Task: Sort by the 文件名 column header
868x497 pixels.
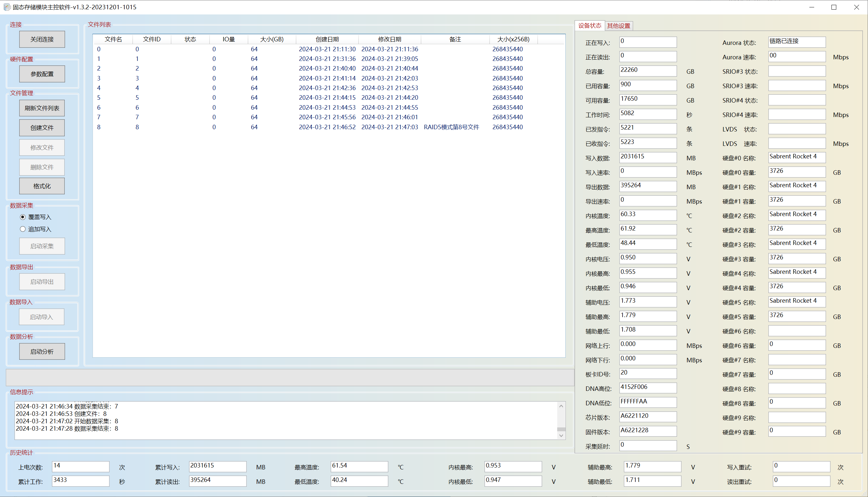Action: pyautogui.click(x=113, y=39)
